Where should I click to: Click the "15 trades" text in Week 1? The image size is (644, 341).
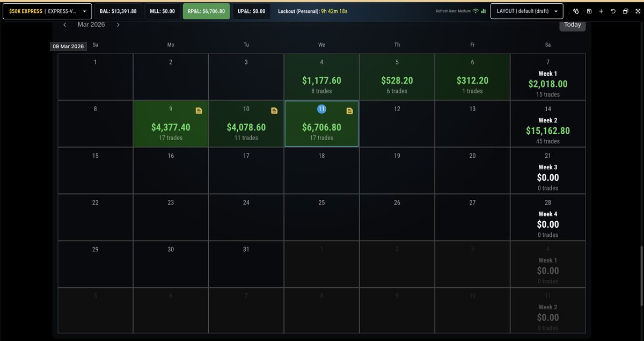pyautogui.click(x=548, y=95)
